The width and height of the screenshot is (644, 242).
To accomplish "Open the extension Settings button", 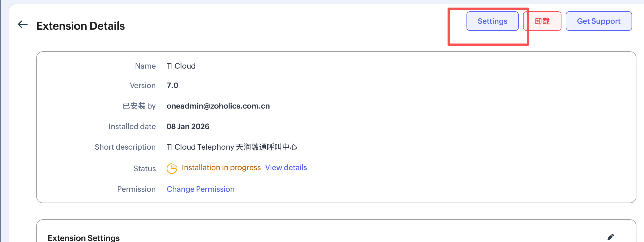I will click(492, 21).
